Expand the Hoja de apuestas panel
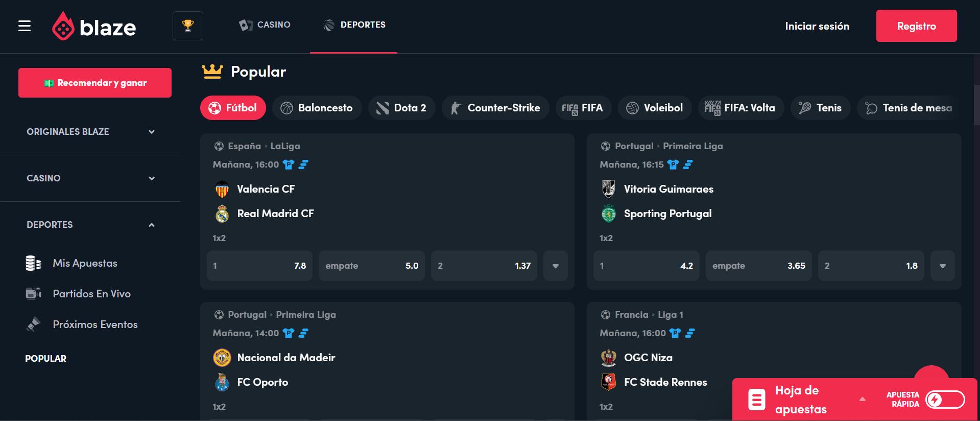980x421 pixels. [x=863, y=399]
